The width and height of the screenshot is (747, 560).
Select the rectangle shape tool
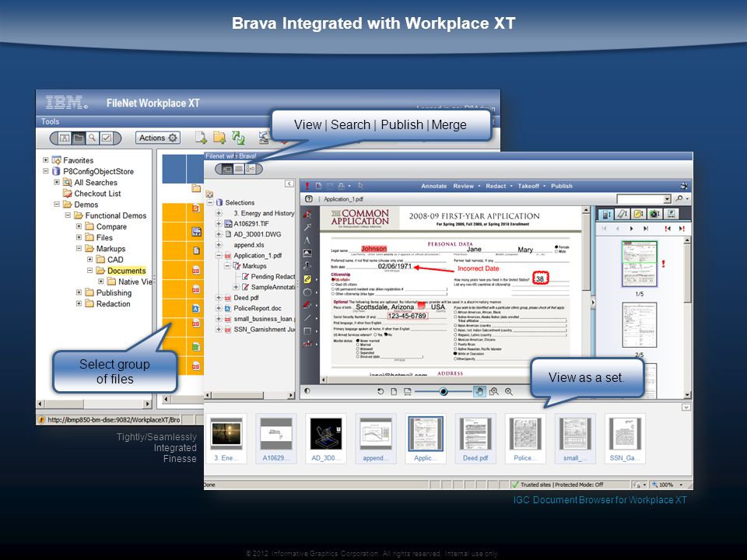click(307, 331)
